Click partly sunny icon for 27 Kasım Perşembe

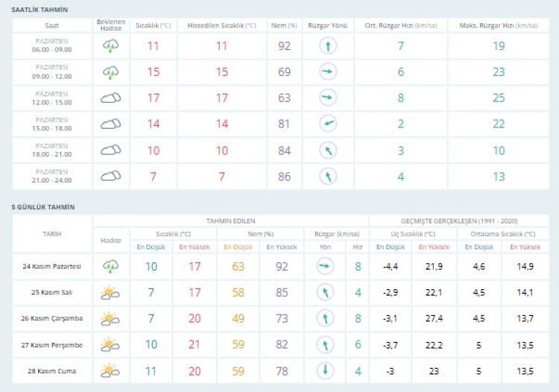pyautogui.click(x=110, y=344)
